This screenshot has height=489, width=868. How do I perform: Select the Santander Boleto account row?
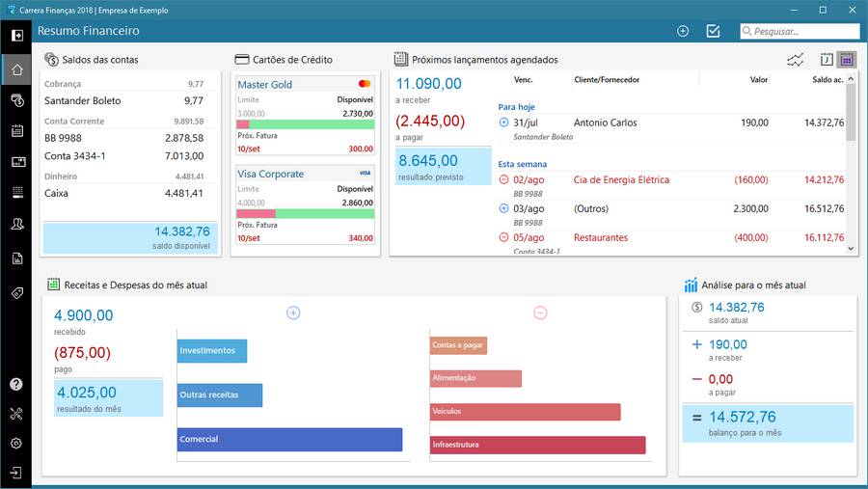click(124, 101)
